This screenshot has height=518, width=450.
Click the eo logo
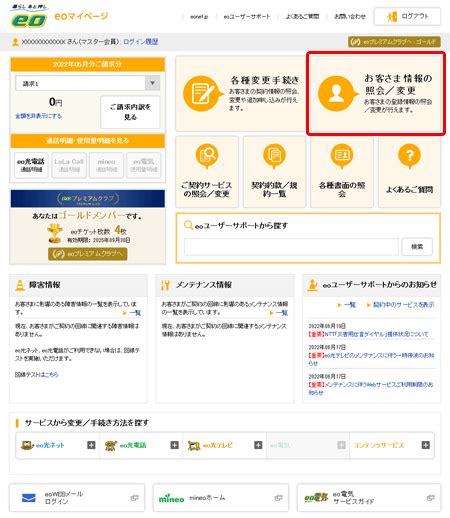point(29,17)
